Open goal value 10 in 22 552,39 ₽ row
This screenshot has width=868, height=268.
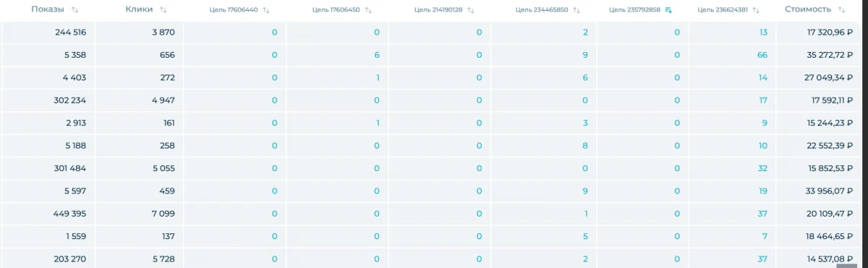[763, 145]
